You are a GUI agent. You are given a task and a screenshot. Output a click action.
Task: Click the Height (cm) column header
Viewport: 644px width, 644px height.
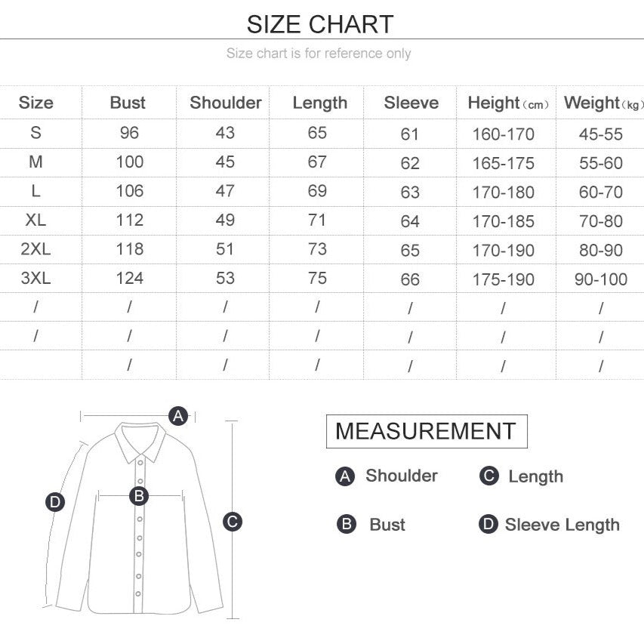coord(507,103)
